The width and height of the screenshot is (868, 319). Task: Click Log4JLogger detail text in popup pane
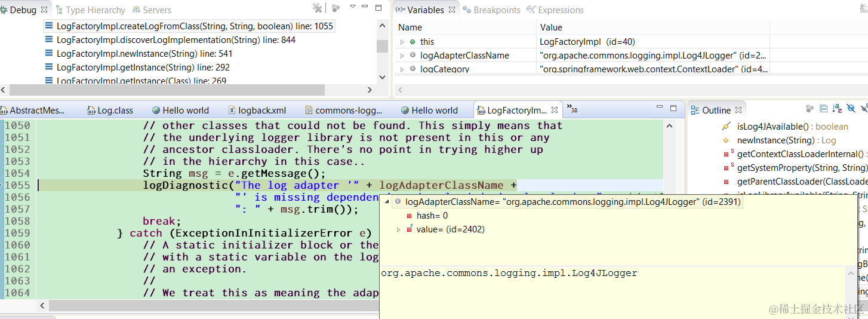click(x=509, y=273)
